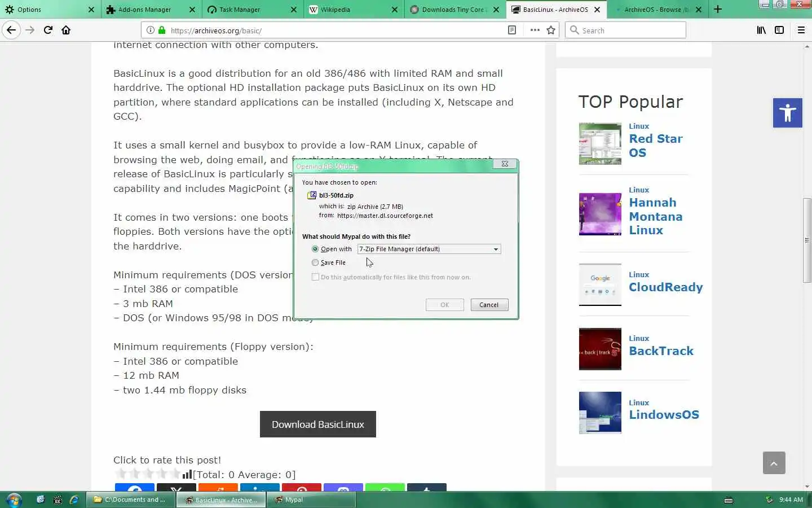812x508 pixels.
Task: Show site information icon in address bar
Action: click(150, 30)
